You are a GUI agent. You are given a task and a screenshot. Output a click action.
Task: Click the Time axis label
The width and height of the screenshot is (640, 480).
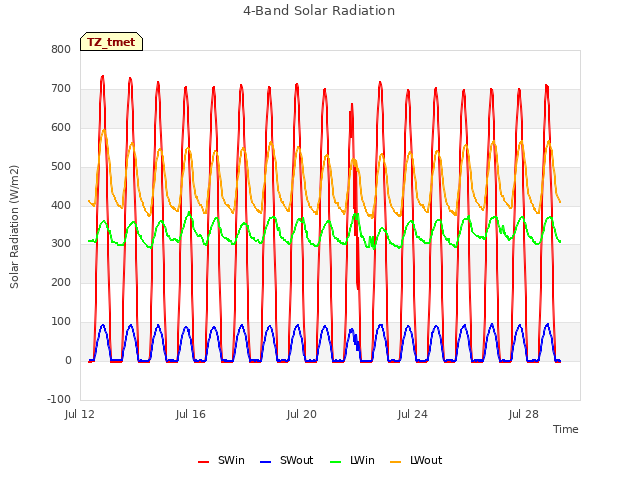coord(566,429)
